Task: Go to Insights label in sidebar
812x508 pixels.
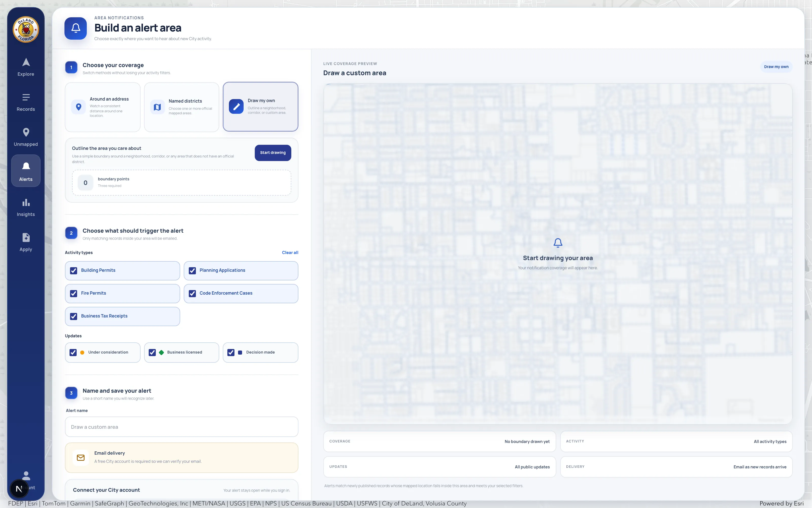Action: pyautogui.click(x=26, y=214)
